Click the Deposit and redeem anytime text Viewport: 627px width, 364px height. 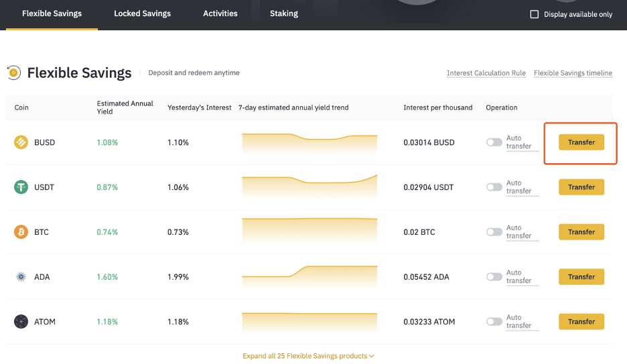(194, 73)
